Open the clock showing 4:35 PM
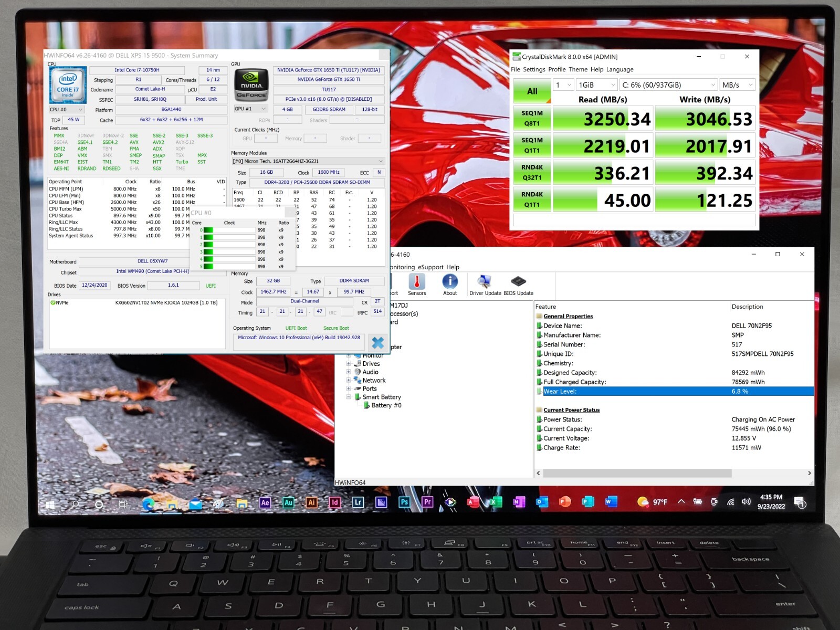840x630 pixels. 771,502
